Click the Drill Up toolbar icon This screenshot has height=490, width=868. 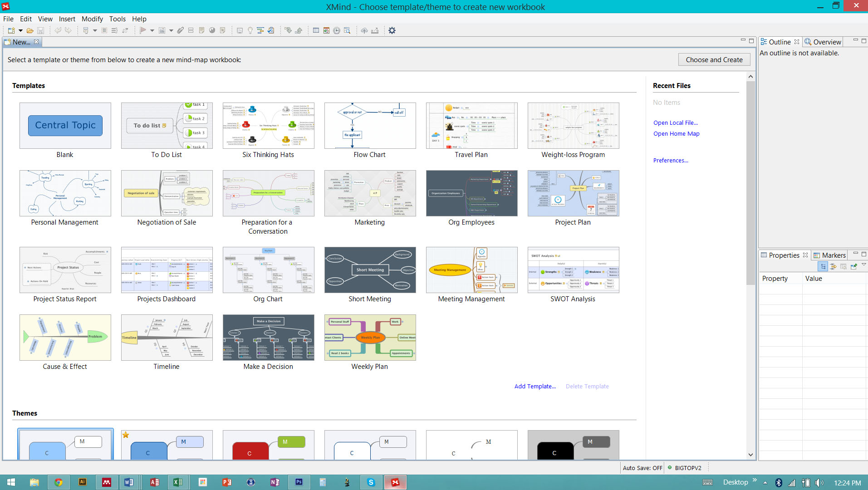299,30
